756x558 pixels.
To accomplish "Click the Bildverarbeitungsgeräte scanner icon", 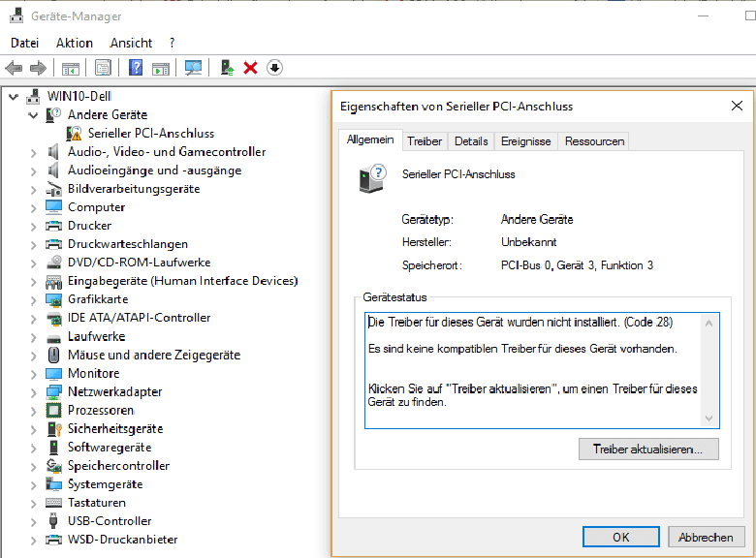I will pos(53,189).
